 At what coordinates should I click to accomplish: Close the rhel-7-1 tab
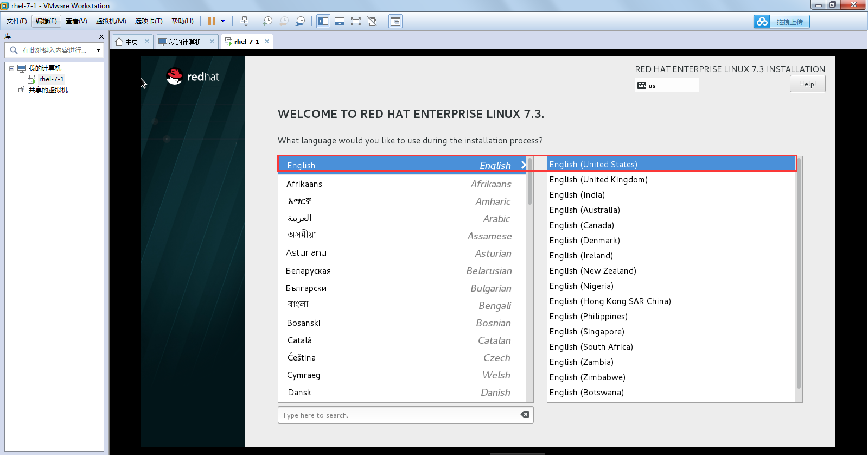[x=267, y=41]
